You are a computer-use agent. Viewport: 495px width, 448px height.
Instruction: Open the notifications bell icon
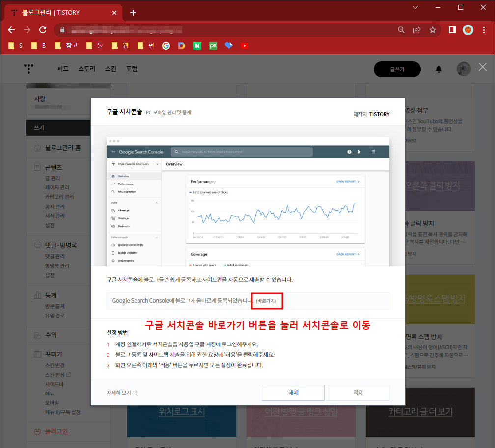point(440,69)
